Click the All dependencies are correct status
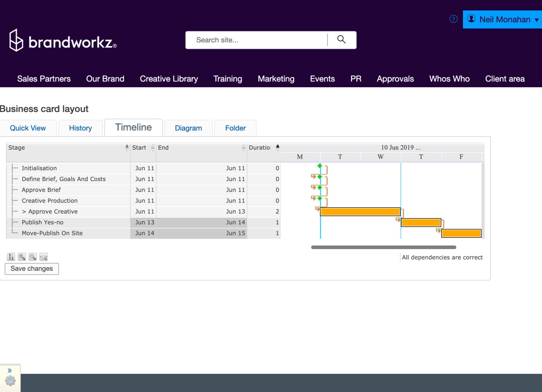542x392 pixels. tap(442, 257)
